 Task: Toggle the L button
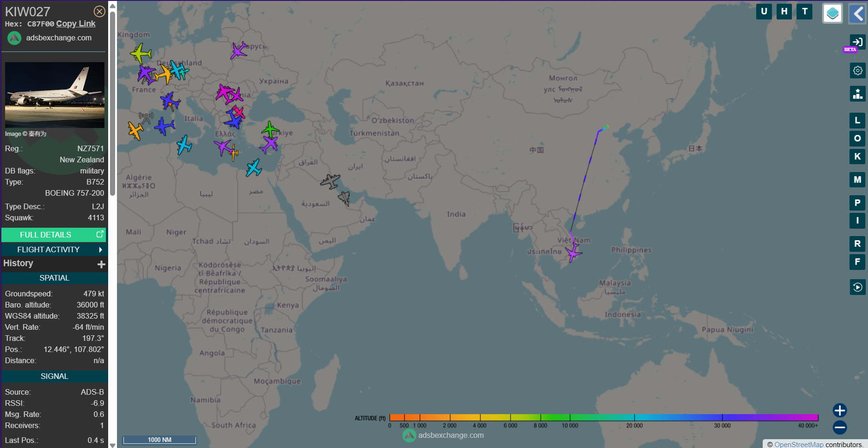pos(857,121)
